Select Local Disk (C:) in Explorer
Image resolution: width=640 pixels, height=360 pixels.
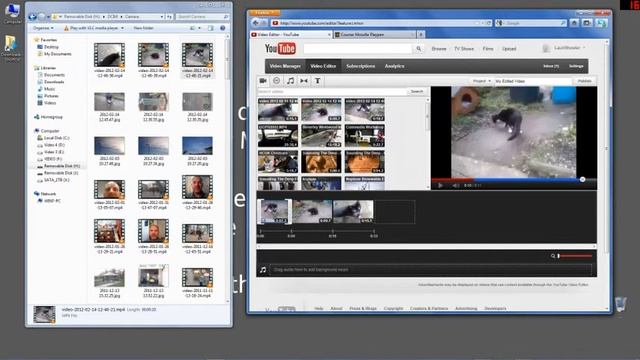(56, 138)
